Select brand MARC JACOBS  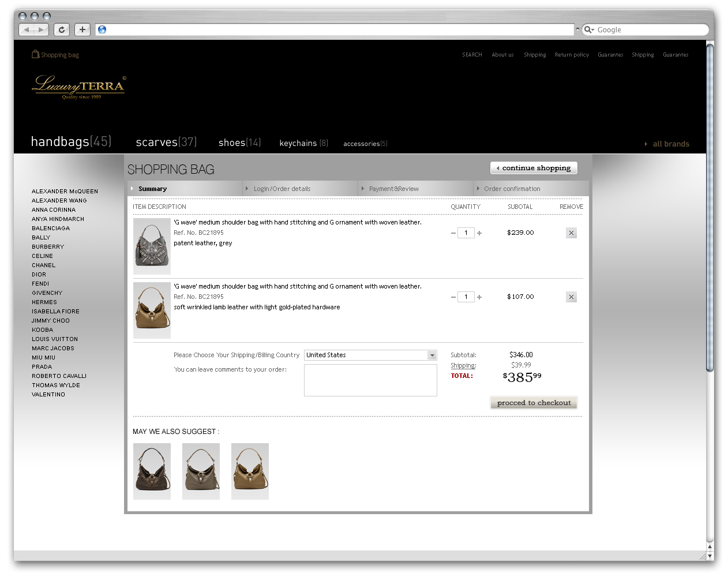click(x=52, y=349)
